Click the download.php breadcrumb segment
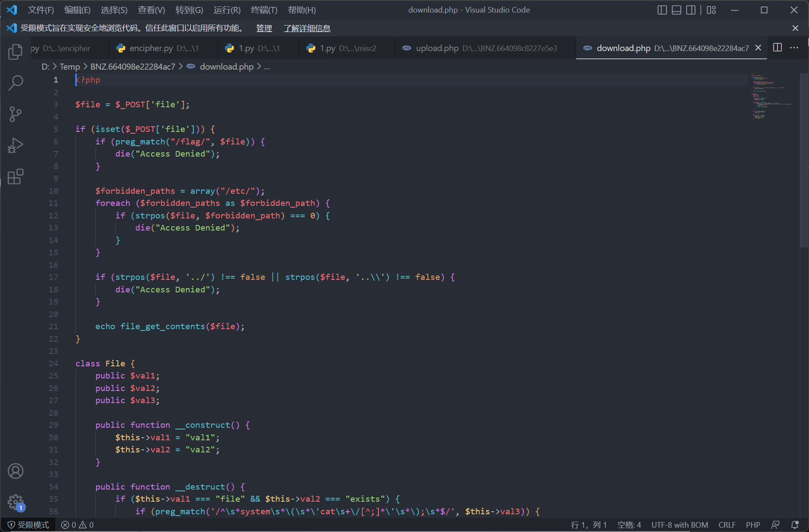The width and height of the screenshot is (809, 532). (x=226, y=67)
